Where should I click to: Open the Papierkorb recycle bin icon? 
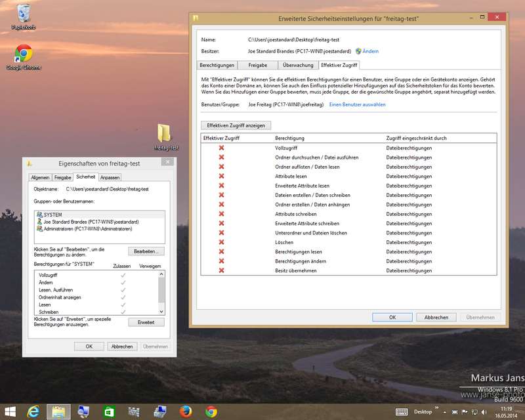pyautogui.click(x=24, y=14)
